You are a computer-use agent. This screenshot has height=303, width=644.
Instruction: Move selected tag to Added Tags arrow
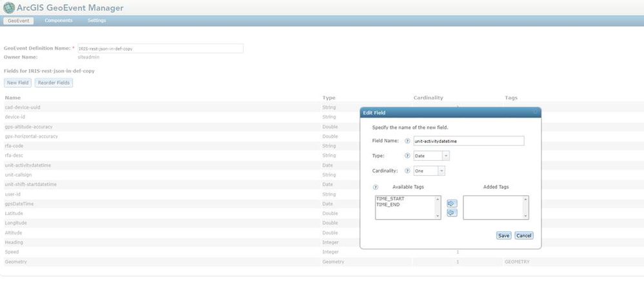pyautogui.click(x=452, y=204)
